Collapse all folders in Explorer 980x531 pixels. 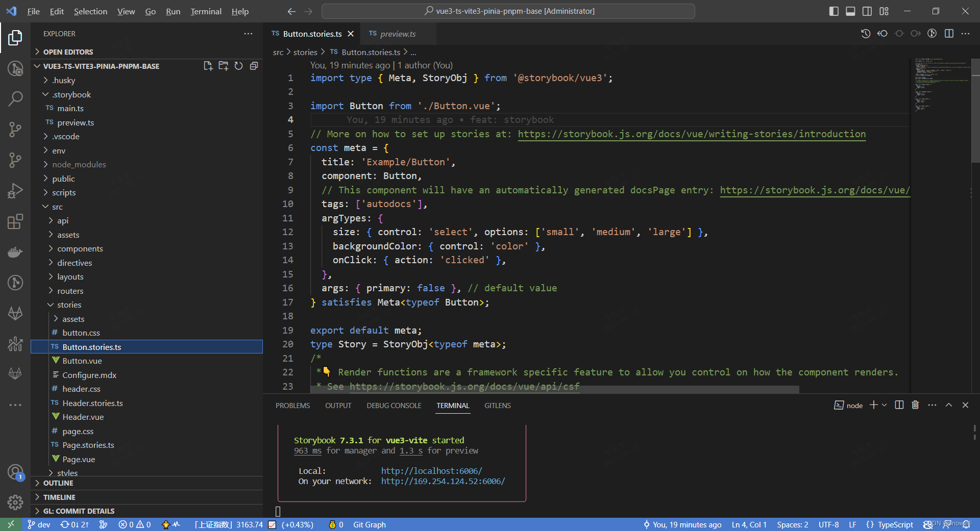coord(254,66)
